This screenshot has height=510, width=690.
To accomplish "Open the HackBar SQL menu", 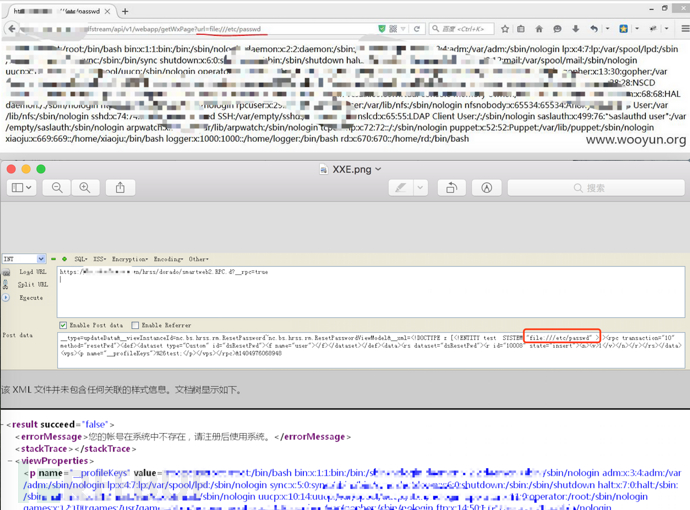I will 81,259.
